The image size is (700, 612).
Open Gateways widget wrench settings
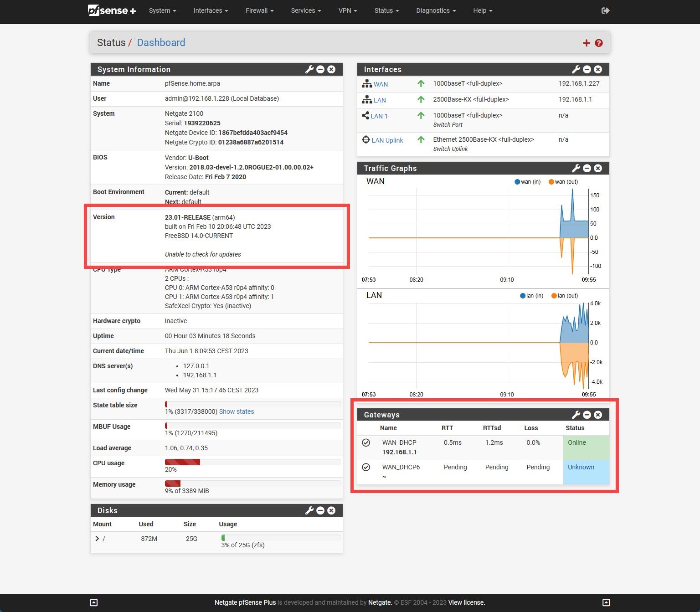pos(576,415)
